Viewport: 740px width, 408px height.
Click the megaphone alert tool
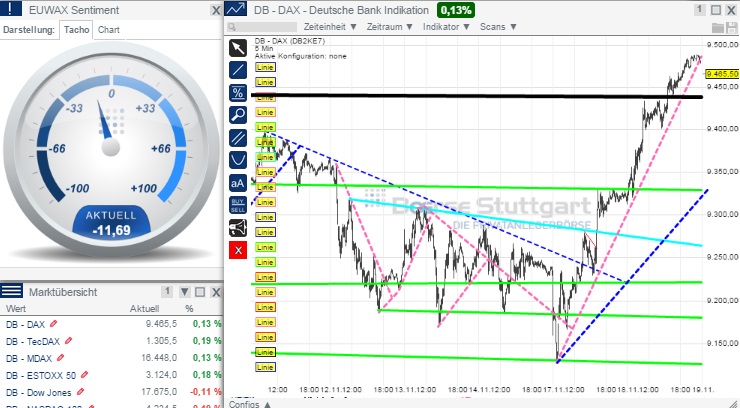pyautogui.click(x=238, y=228)
